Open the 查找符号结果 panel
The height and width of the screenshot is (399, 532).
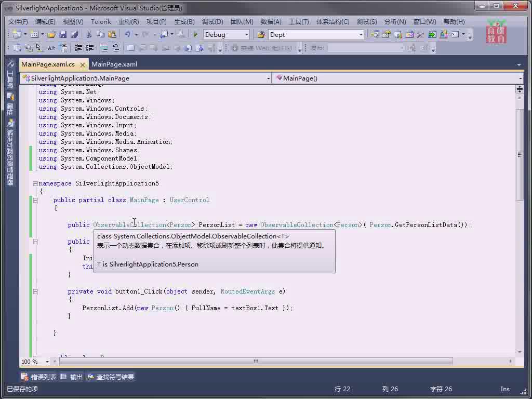click(111, 377)
